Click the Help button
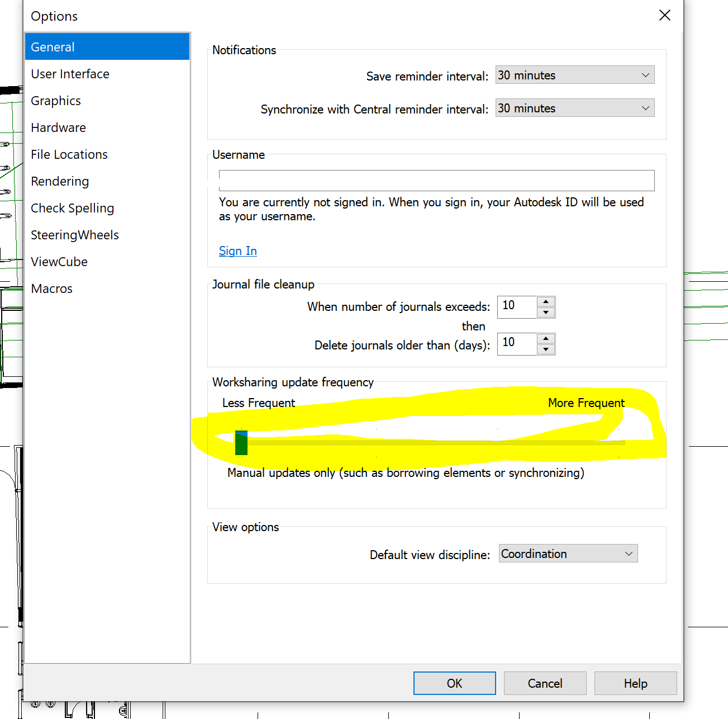Viewport: 728px width, 719px height. pos(635,683)
